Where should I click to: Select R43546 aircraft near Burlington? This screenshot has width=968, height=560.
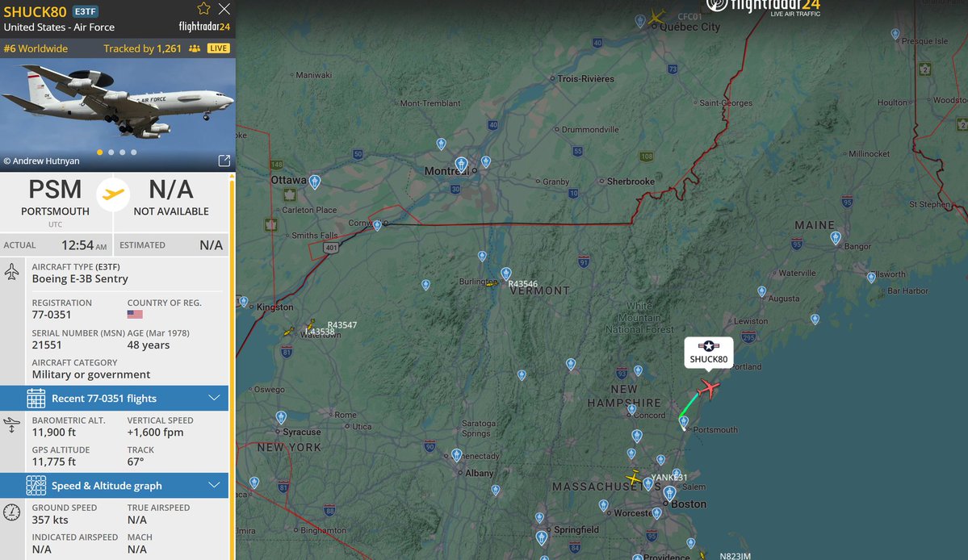pos(492,283)
